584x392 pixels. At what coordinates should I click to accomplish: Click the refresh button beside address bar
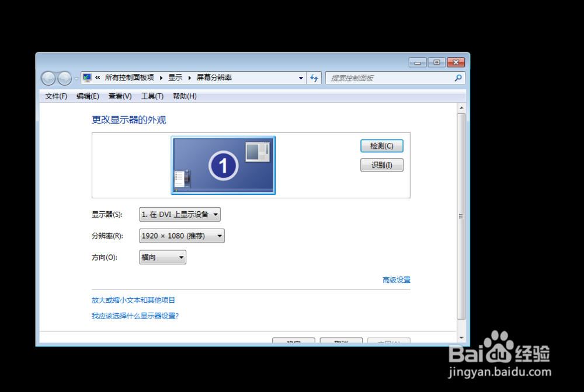(314, 78)
